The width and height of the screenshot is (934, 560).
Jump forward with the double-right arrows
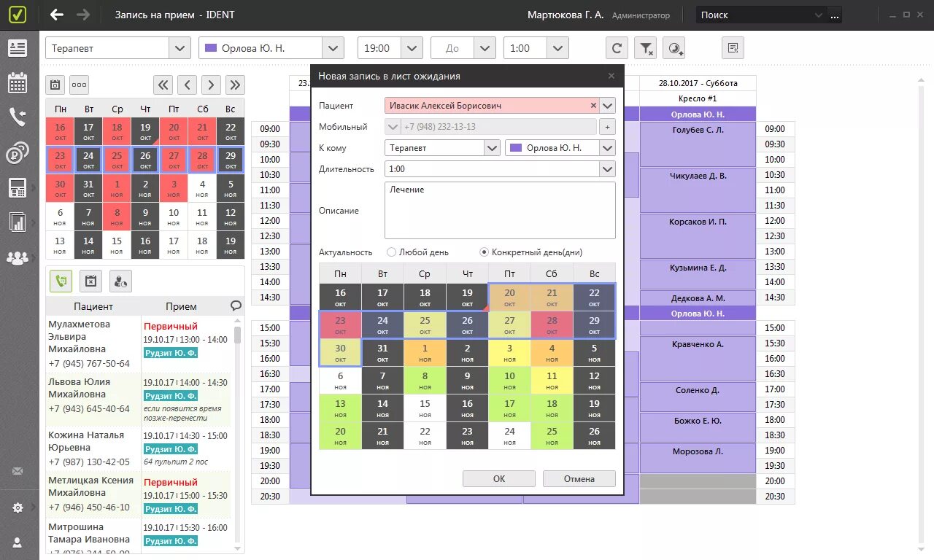pyautogui.click(x=235, y=85)
